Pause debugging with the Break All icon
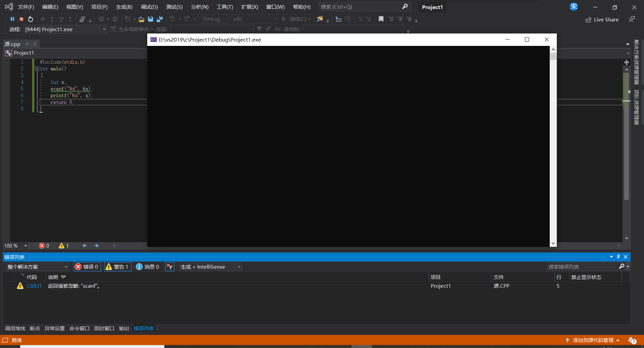 (12, 19)
